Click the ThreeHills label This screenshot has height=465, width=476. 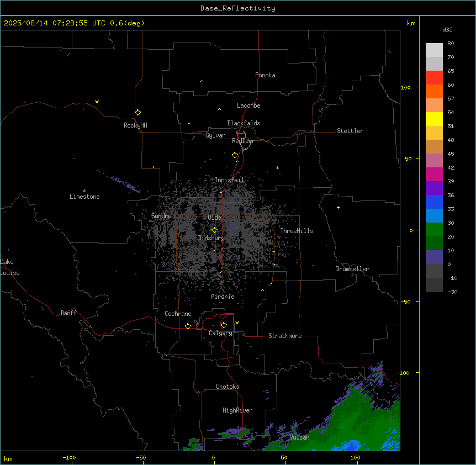coord(297,231)
